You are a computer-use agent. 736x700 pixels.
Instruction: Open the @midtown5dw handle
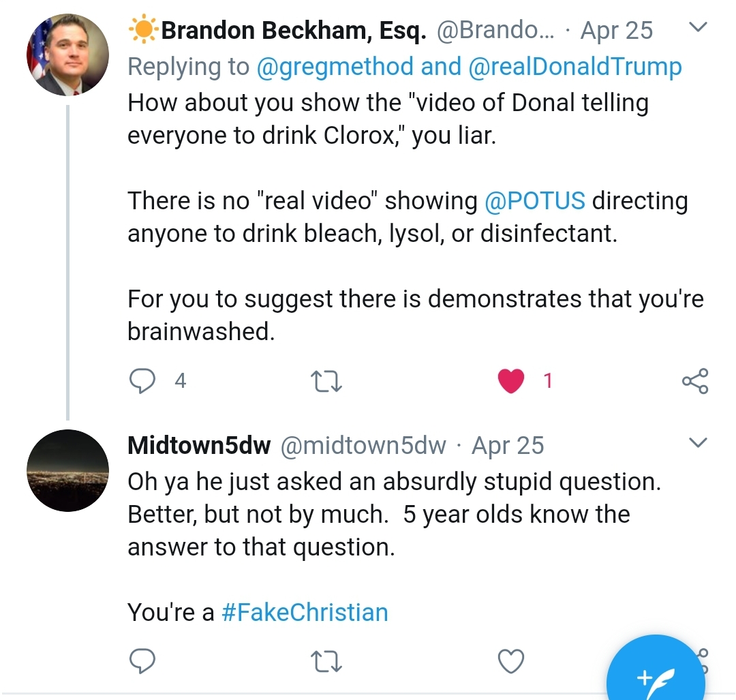[x=363, y=446]
